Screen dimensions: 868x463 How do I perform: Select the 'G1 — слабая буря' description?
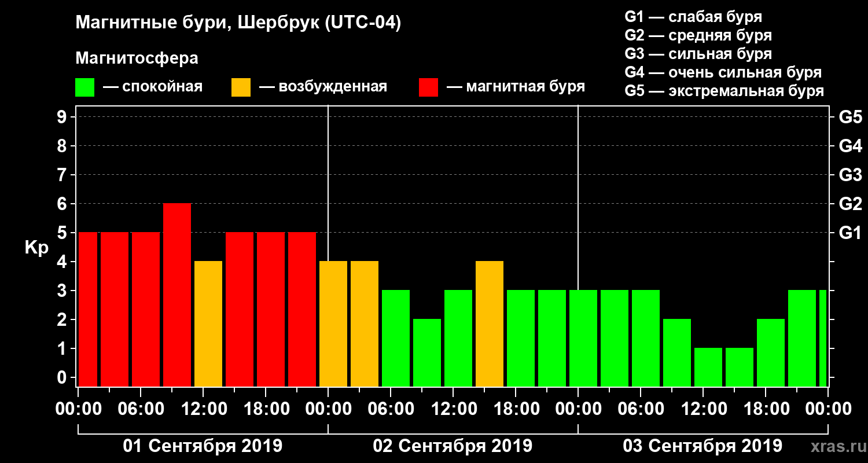tap(693, 17)
